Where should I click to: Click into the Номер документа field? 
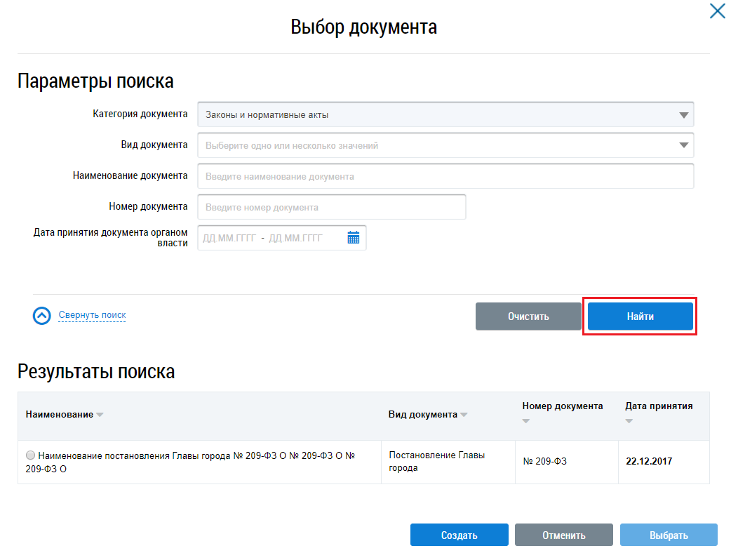coord(332,207)
